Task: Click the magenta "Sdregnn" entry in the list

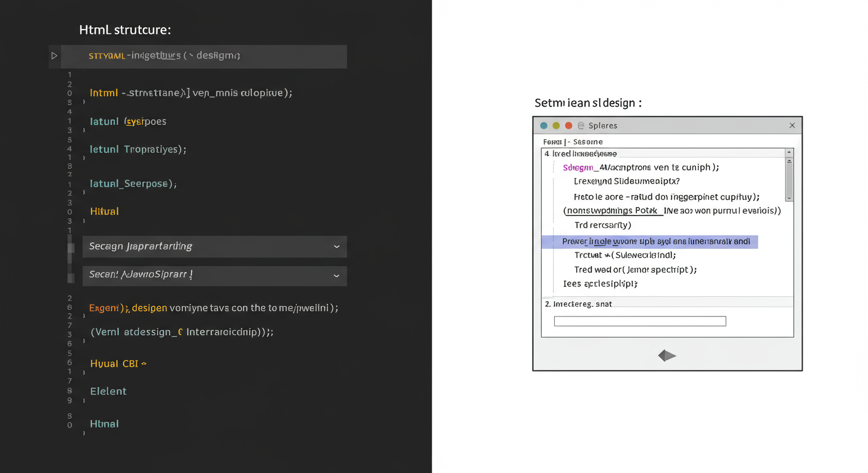Action: (578, 168)
